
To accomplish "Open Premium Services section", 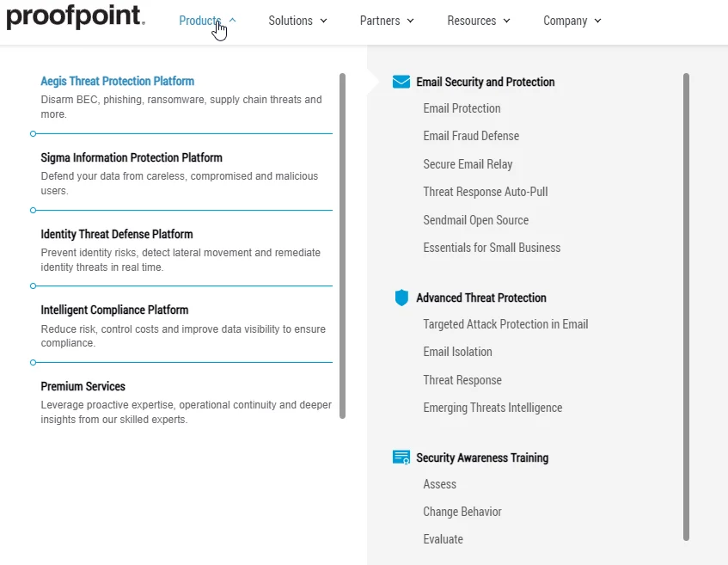I will [x=83, y=386].
